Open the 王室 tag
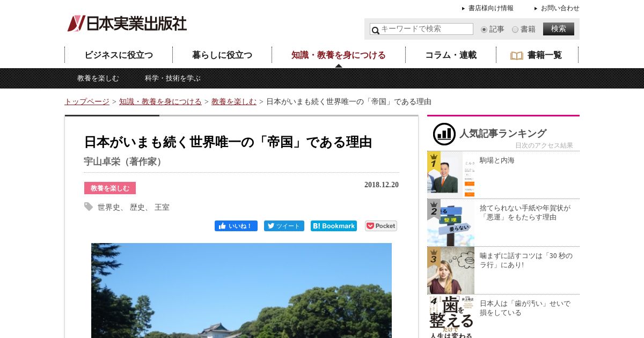This screenshot has width=644, height=338. point(162,207)
